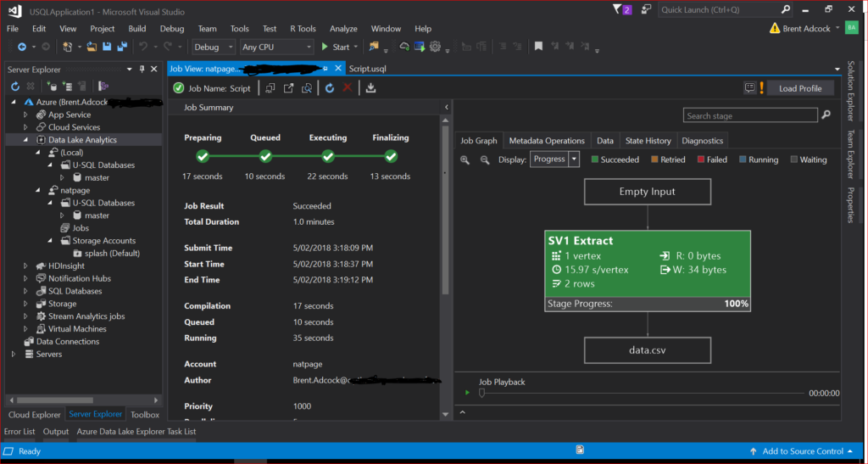Open the Error List panel tab

pos(19,431)
